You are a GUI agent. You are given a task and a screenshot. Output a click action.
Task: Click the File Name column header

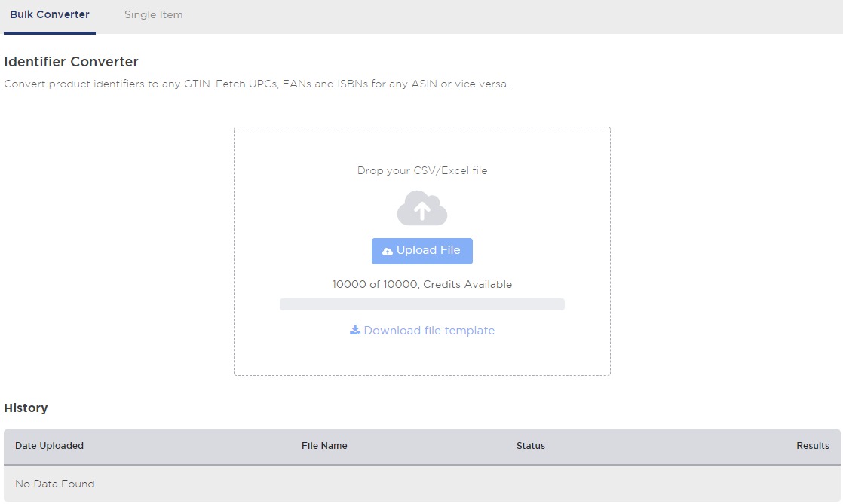324,445
